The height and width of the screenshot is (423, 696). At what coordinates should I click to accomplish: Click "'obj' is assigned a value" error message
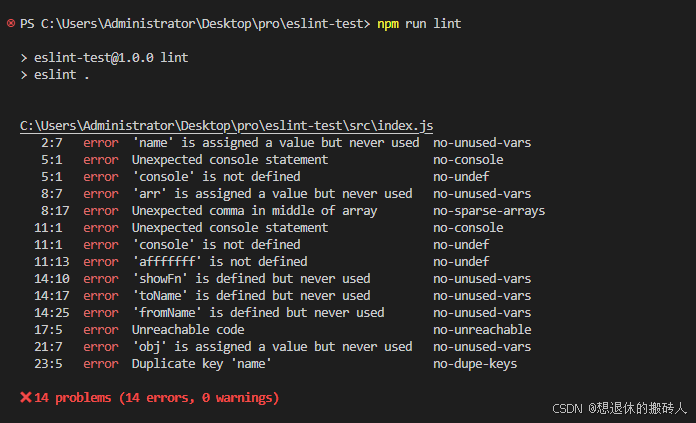tap(272, 347)
